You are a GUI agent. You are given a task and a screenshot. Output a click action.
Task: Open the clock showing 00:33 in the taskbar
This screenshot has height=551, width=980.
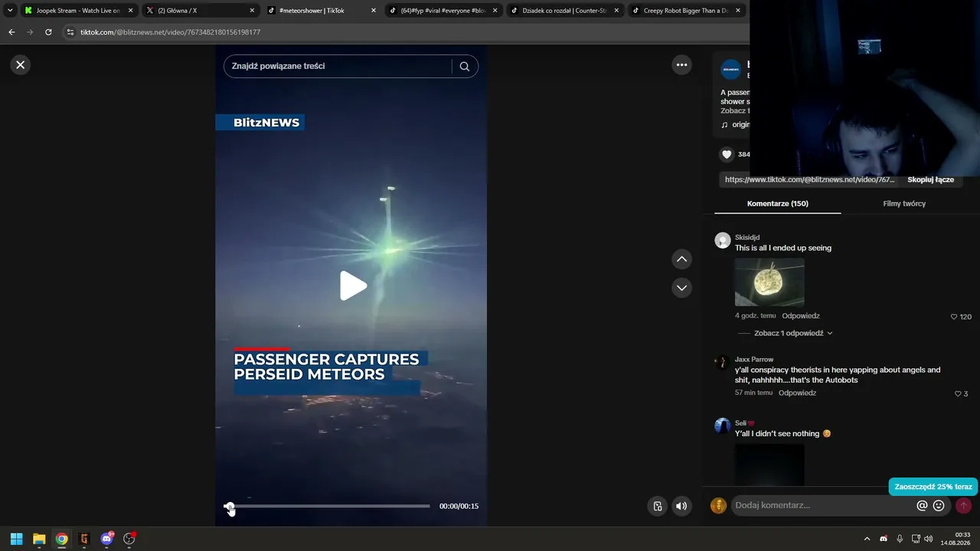(x=956, y=539)
